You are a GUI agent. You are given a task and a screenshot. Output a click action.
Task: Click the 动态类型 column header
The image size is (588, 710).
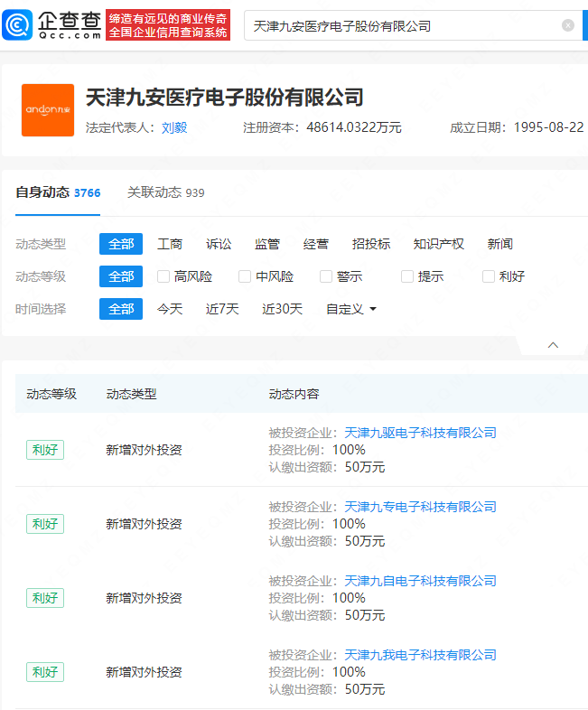click(131, 394)
